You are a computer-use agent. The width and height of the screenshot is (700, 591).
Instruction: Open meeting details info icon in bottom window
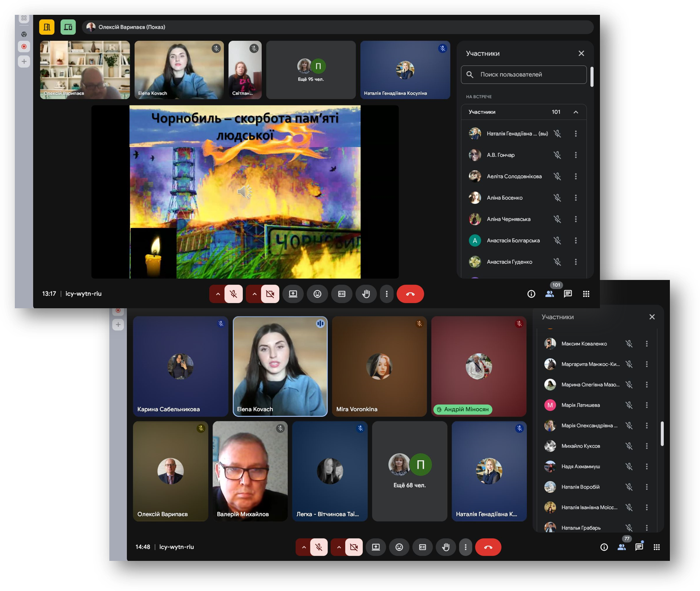pyautogui.click(x=604, y=547)
